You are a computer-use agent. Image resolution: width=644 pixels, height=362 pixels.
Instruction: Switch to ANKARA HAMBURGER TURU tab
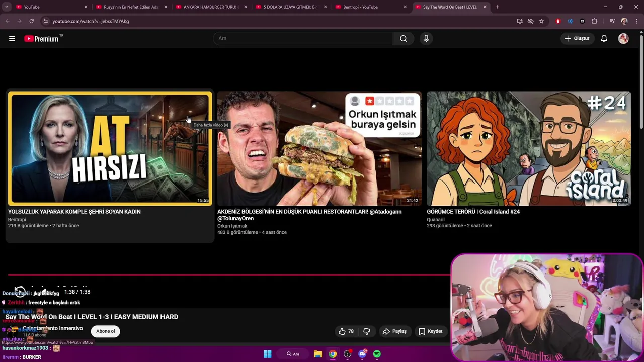pyautogui.click(x=210, y=7)
